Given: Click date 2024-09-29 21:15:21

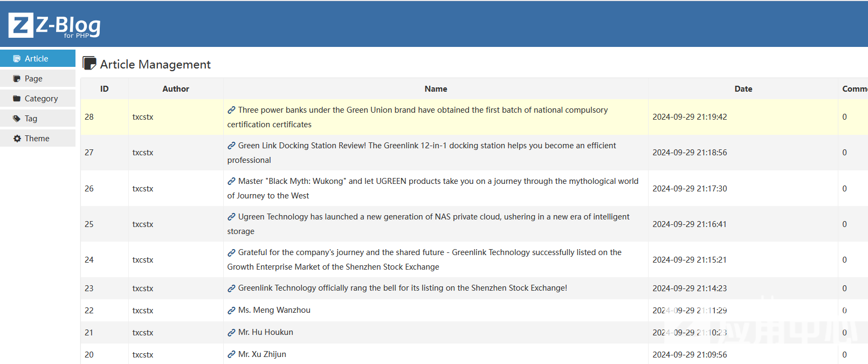Looking at the screenshot, I should pos(690,260).
